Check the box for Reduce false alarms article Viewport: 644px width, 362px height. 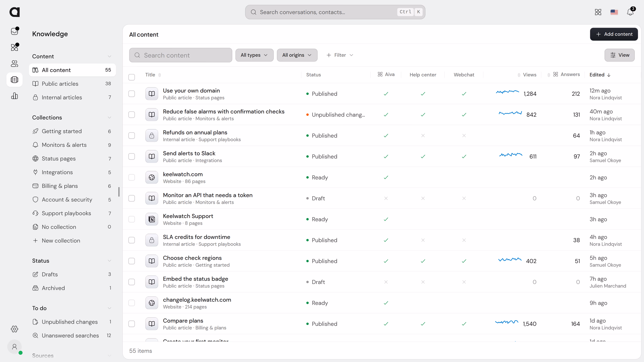131,114
